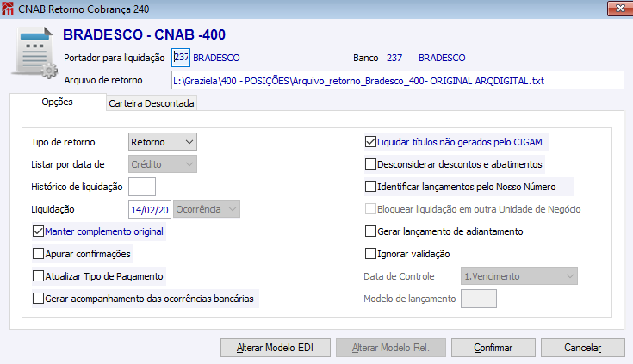Check Apurar confirmações
Viewport: 633px width, 364px height.
pos(39,254)
